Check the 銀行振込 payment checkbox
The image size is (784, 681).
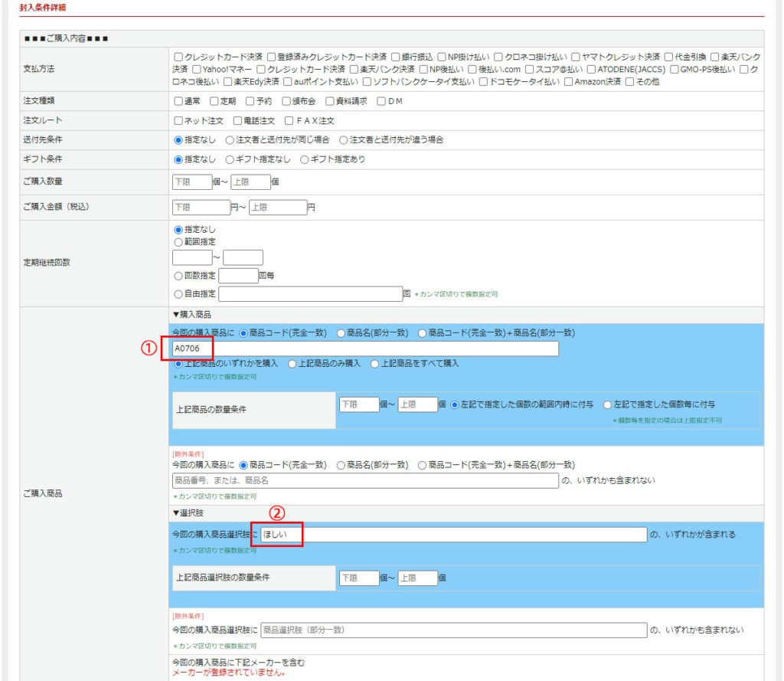point(396,57)
